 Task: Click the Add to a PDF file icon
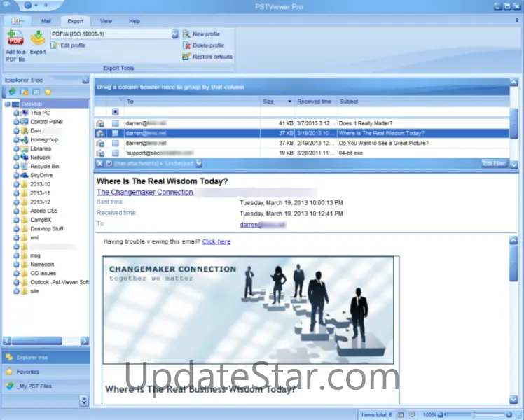click(x=15, y=38)
